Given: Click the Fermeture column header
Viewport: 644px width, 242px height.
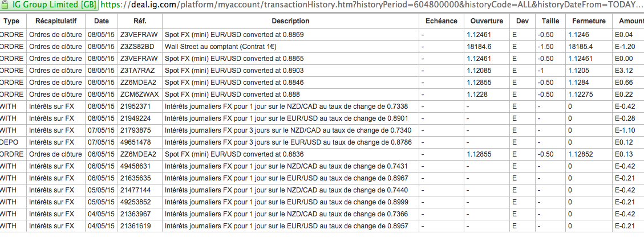Looking at the screenshot, I should click(x=589, y=21).
